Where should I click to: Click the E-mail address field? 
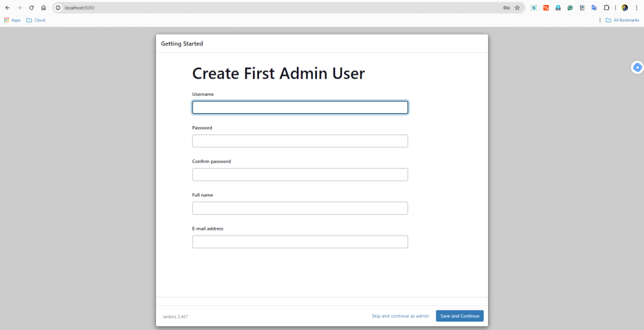coord(300,242)
